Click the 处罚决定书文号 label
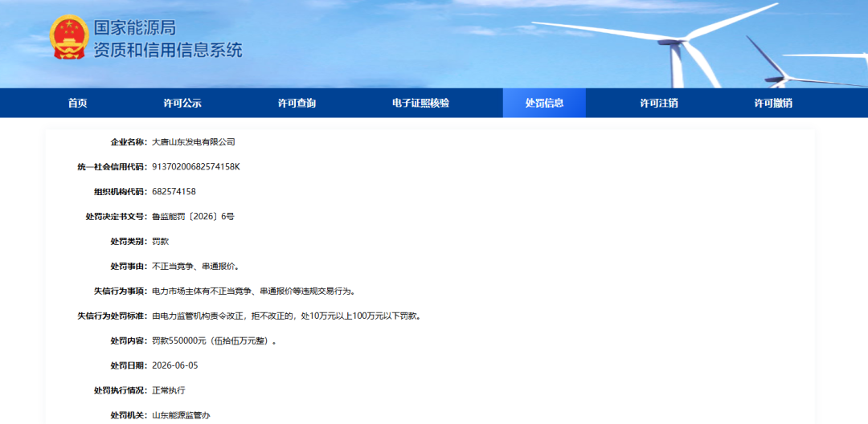Viewport: 868px width, 424px height. pos(117,217)
